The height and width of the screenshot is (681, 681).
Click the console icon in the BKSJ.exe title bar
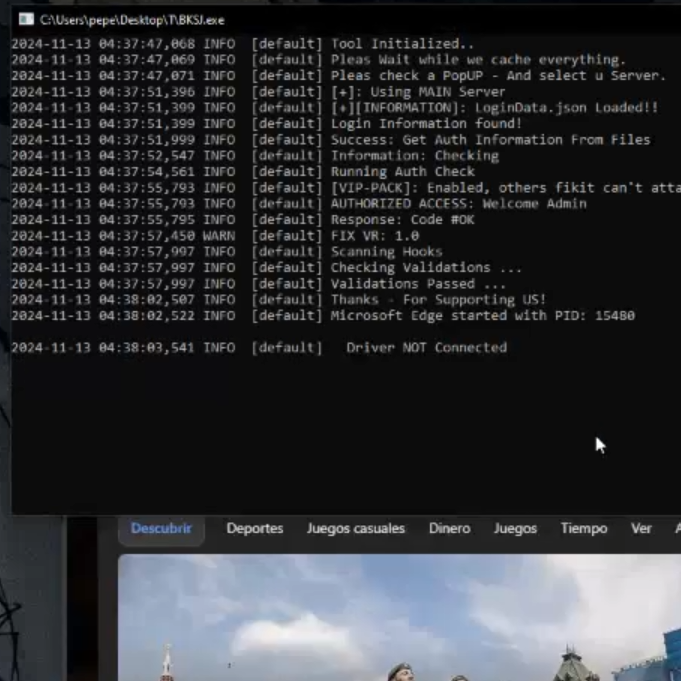26,19
